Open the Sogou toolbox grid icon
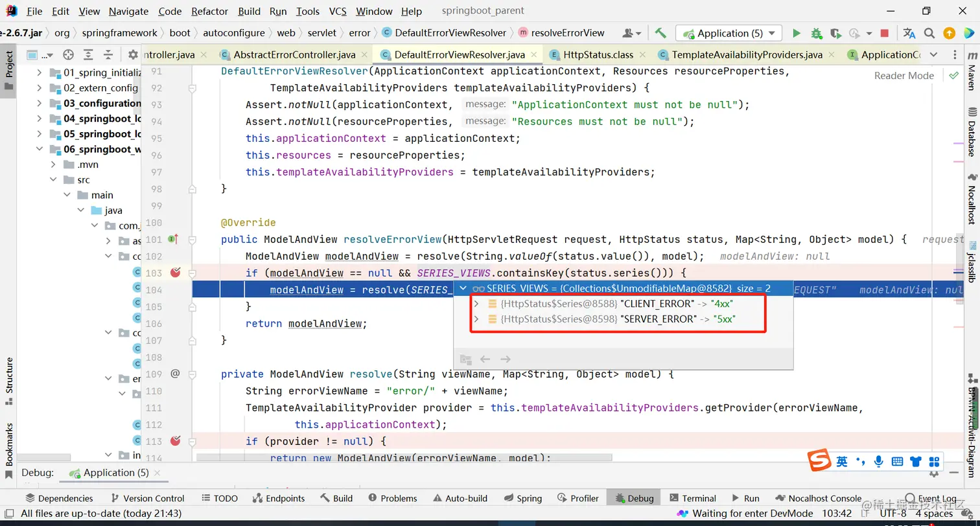Viewport: 980px width, 526px height. pyautogui.click(x=934, y=461)
